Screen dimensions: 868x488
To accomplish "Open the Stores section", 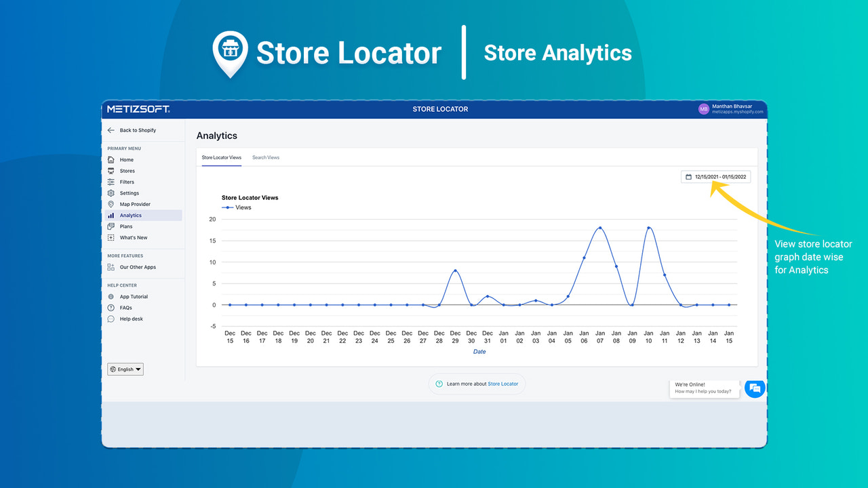I will pos(129,171).
